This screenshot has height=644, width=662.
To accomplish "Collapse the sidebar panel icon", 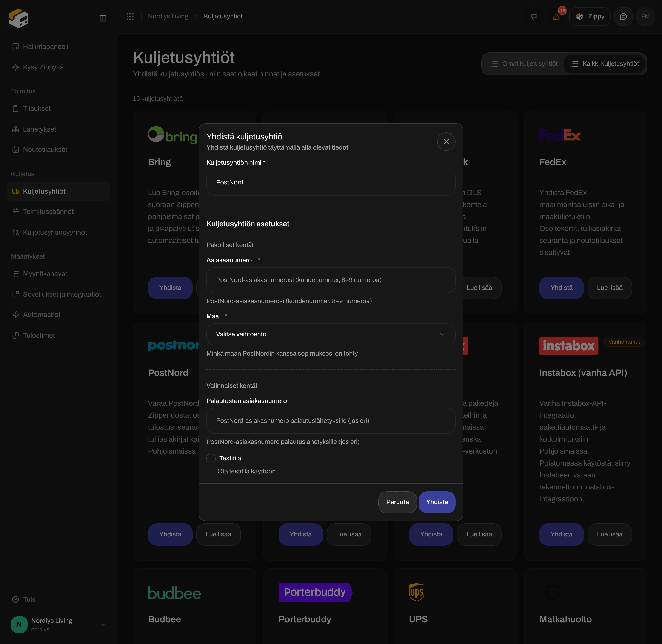I will 103,18.
